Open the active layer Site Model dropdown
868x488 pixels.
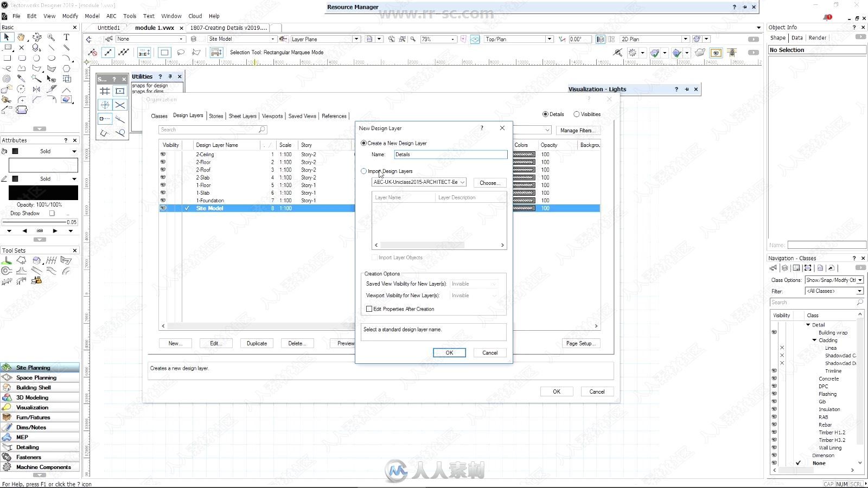coord(242,39)
